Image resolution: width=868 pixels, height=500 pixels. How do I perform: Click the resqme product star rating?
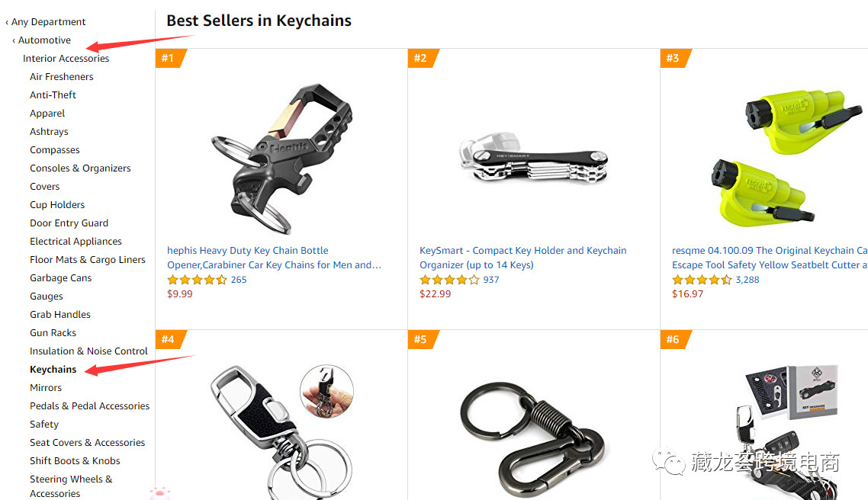[702, 280]
